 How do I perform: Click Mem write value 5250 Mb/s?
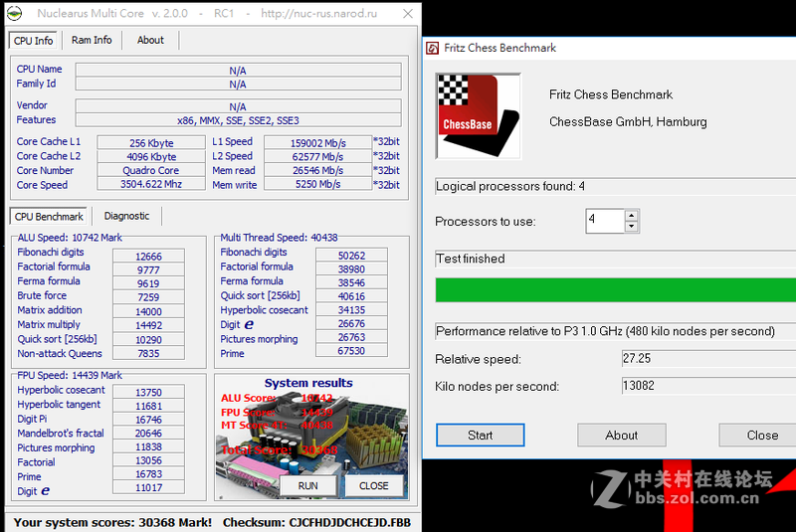(317, 184)
